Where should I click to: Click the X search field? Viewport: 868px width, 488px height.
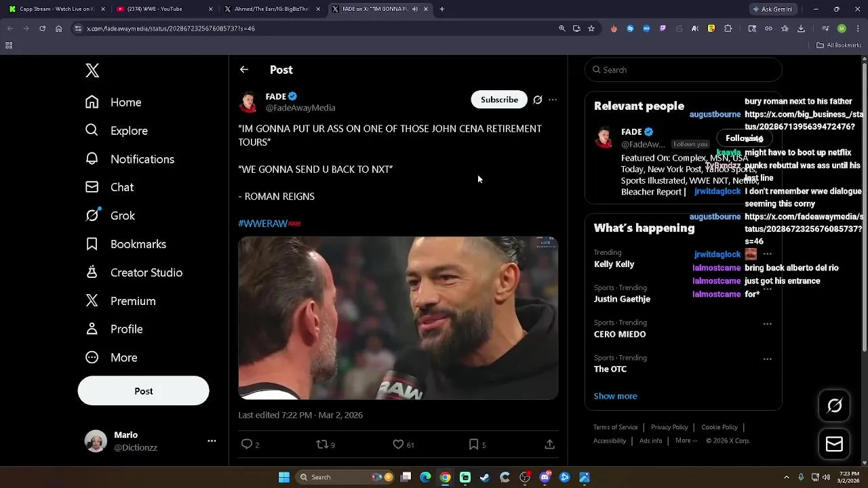coord(684,70)
